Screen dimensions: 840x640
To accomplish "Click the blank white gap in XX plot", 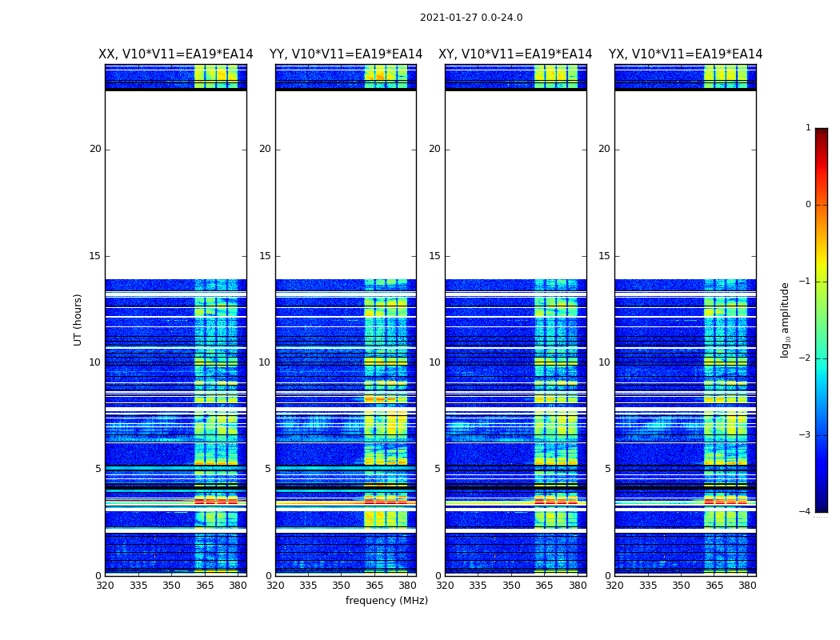I will [175, 184].
